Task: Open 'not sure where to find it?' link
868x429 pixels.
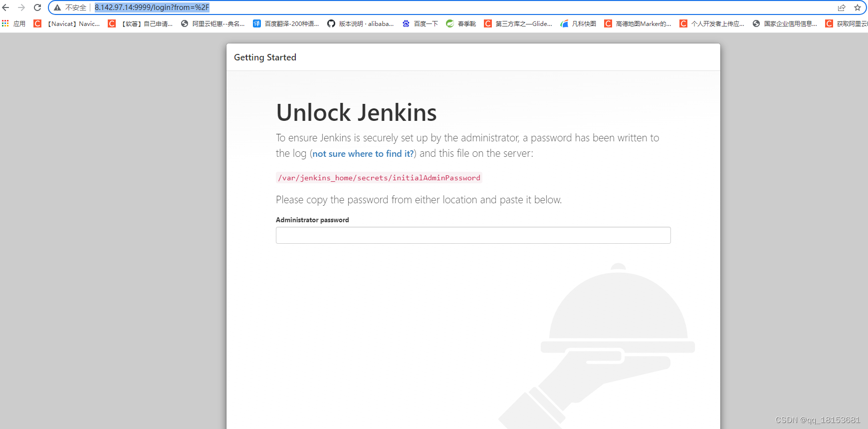Action: [363, 154]
